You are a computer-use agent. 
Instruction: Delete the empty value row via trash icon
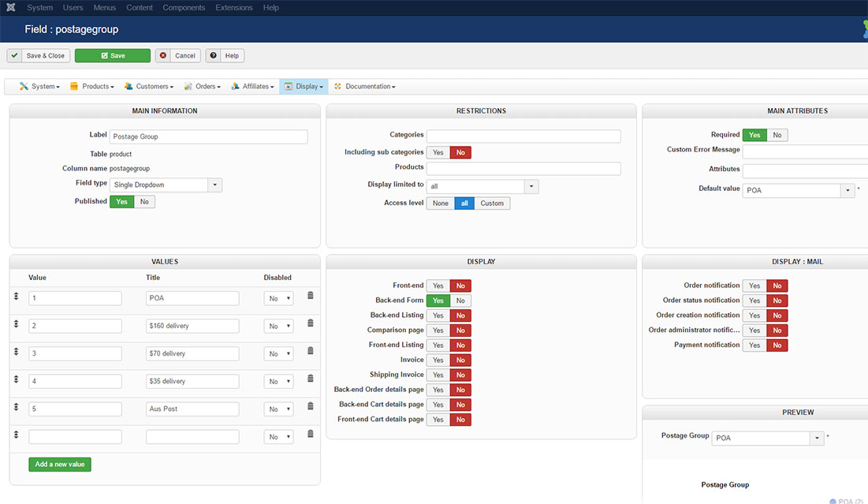tap(311, 435)
